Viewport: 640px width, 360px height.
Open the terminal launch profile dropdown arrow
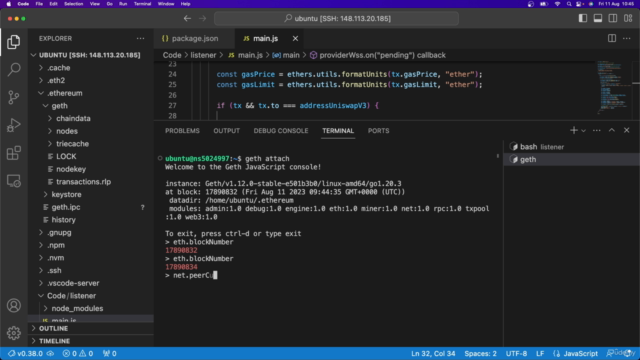pyautogui.click(x=583, y=131)
